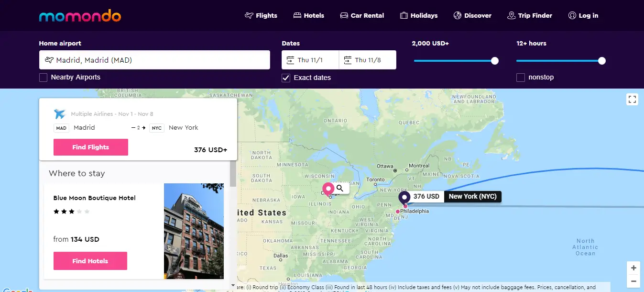Click the Blue Moon Boutique Hotel name

pyautogui.click(x=95, y=198)
